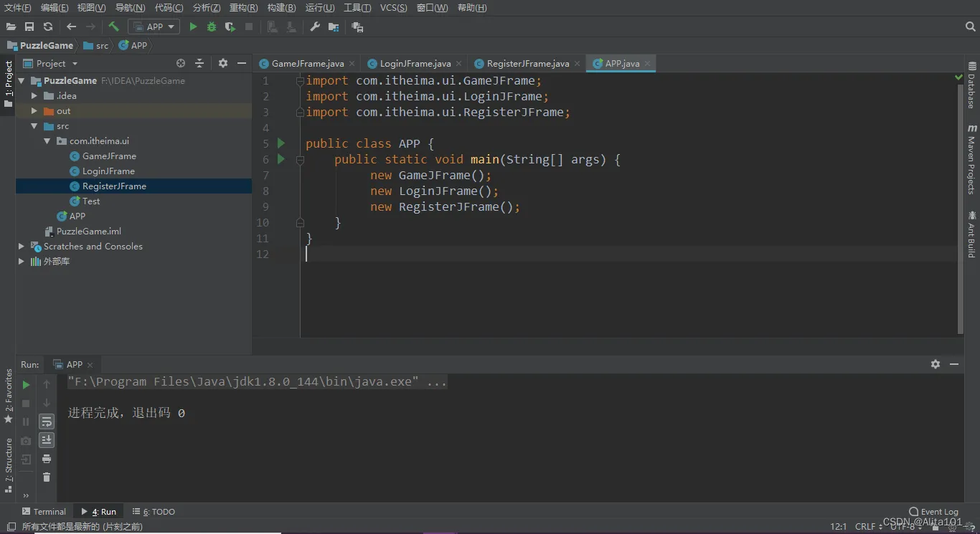
Task: Open the 帮助(H) menu
Action: pos(472,8)
